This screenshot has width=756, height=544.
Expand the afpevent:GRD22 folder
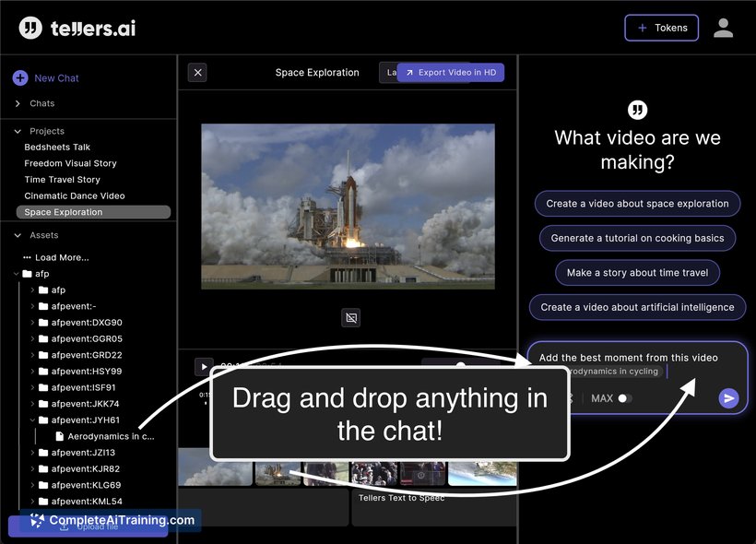tap(32, 355)
